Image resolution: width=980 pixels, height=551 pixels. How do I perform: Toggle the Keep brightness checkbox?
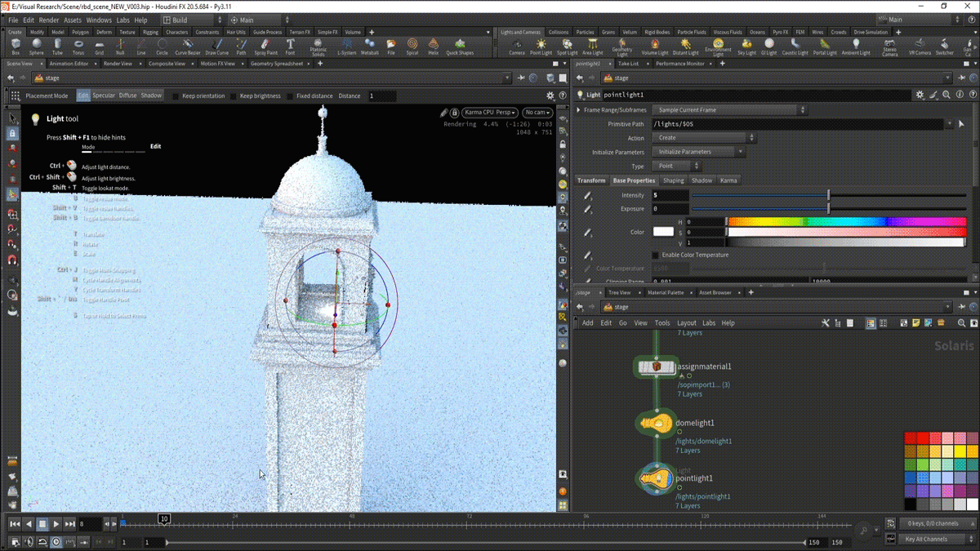[x=234, y=96]
